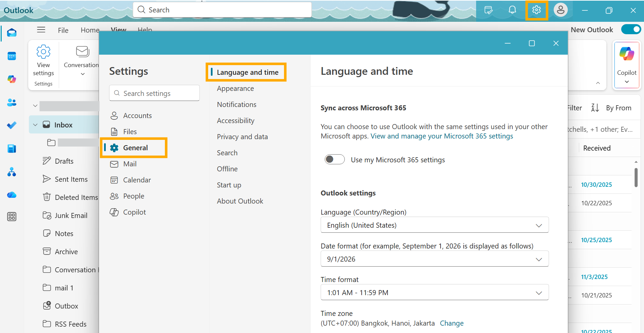Open the About Outlook page
Screen dimensions: 644x333
point(240,201)
